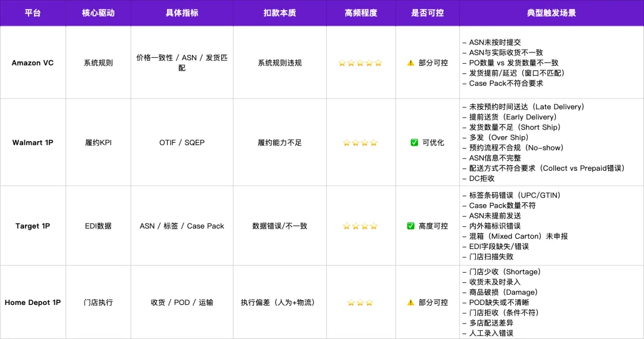
Task: Click the line POD缺失或不清晰
Action: point(496,303)
